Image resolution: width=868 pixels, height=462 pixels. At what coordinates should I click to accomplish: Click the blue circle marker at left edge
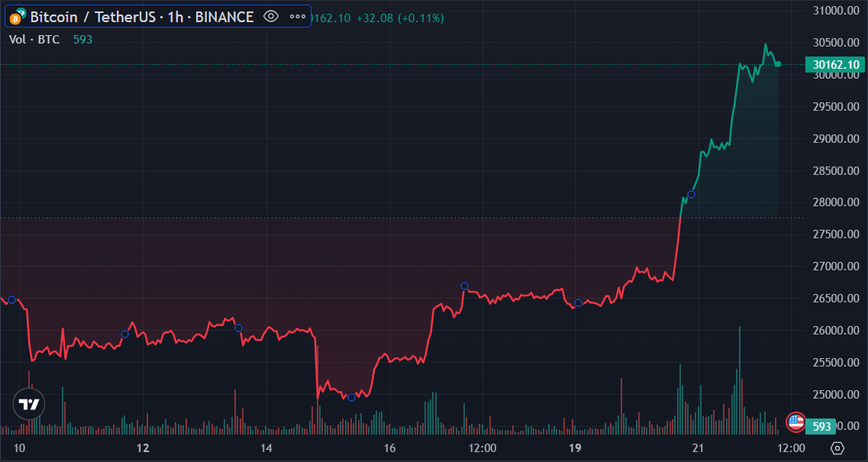tap(11, 299)
